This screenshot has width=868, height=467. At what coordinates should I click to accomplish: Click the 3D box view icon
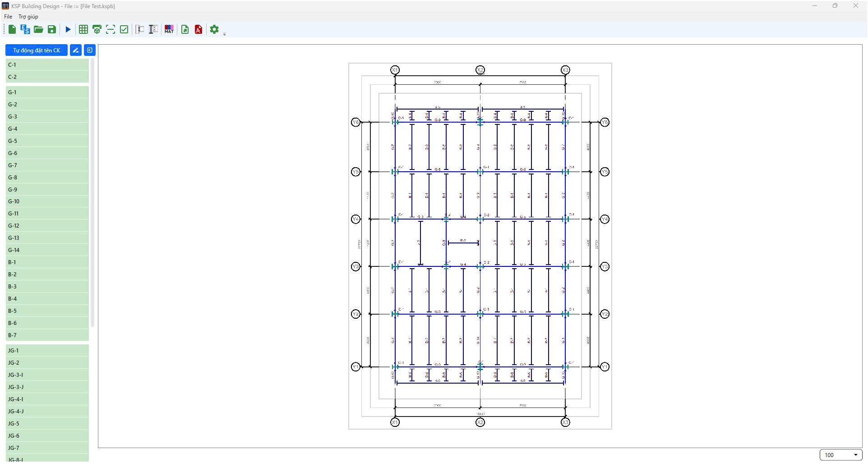[97, 30]
